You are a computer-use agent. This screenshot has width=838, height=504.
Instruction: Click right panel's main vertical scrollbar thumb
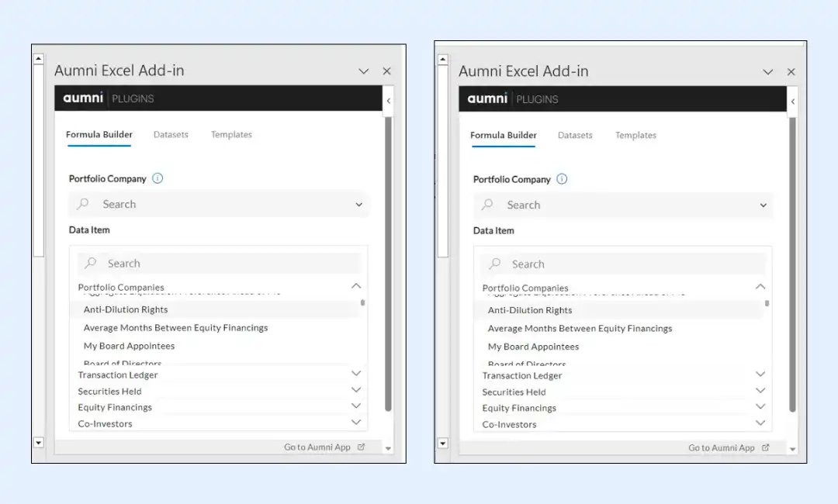[792, 264]
